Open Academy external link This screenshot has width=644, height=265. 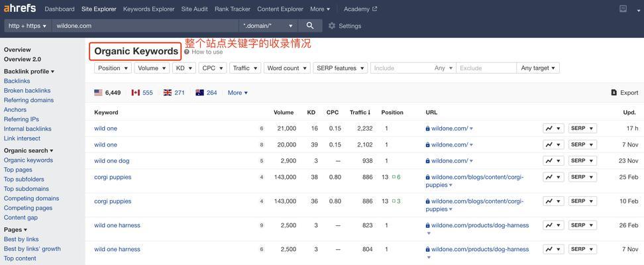tap(360, 9)
